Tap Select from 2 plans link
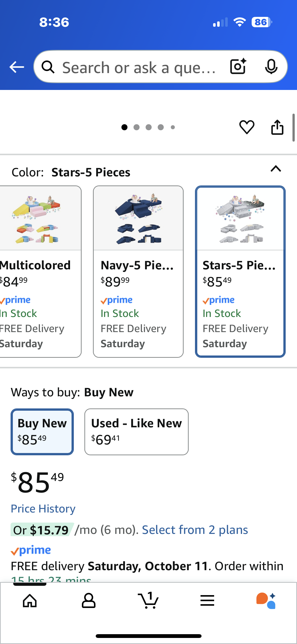297x644 pixels. pos(195,530)
